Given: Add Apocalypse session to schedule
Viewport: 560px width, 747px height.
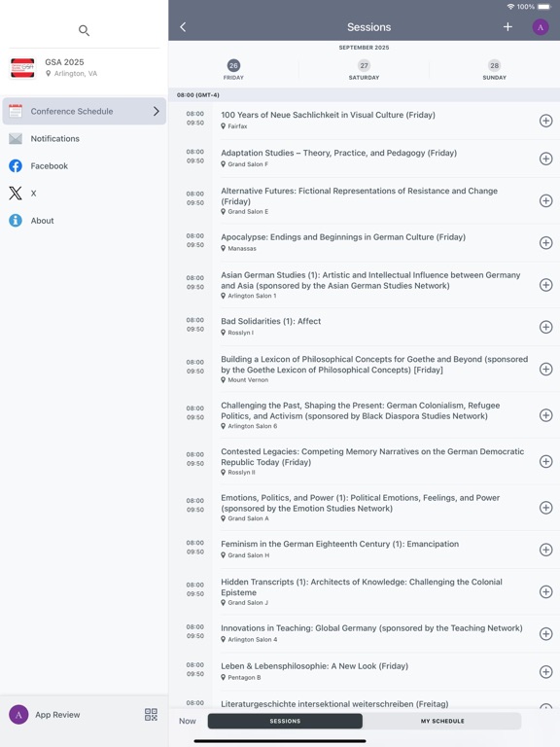Looking at the screenshot, I should coord(545,243).
